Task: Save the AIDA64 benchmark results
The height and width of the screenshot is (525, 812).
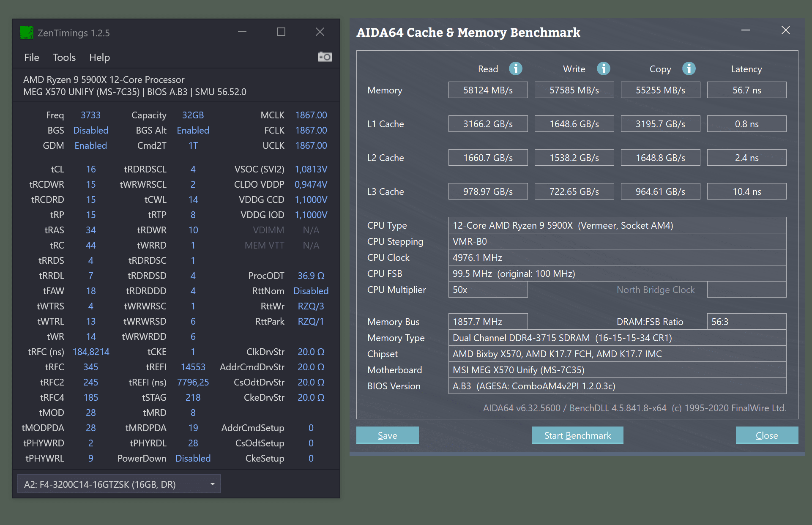Action: click(x=387, y=435)
